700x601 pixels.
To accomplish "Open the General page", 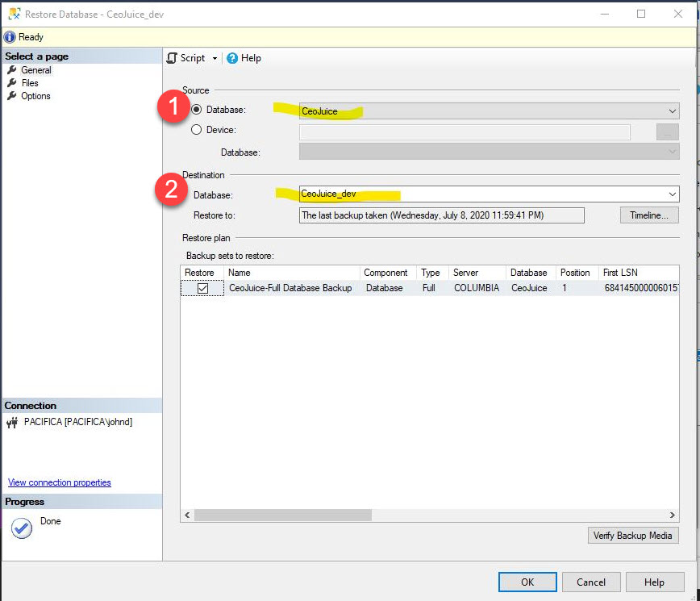I will (x=36, y=70).
